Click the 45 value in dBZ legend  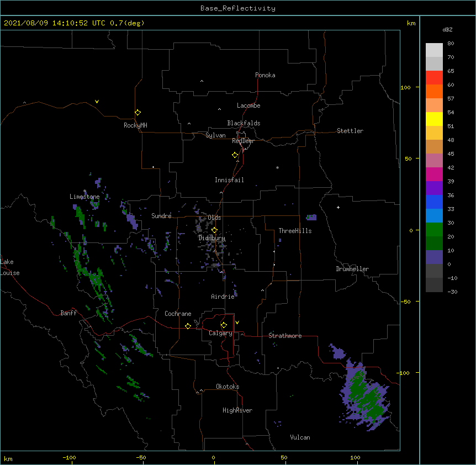click(451, 154)
